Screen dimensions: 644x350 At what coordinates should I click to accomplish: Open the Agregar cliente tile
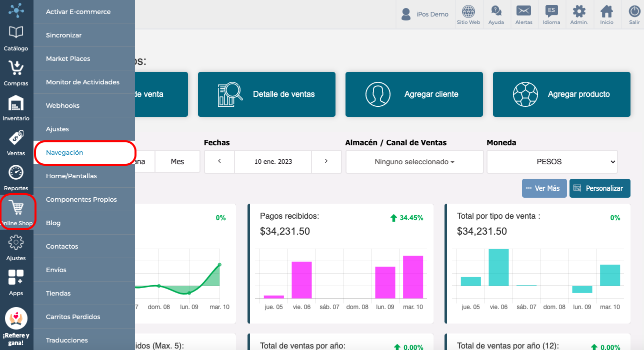[414, 94]
